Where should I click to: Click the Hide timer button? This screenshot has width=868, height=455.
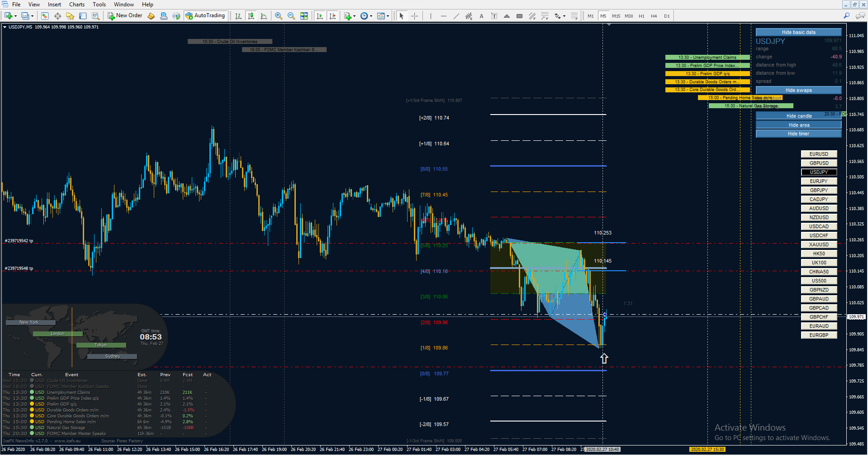pos(798,134)
